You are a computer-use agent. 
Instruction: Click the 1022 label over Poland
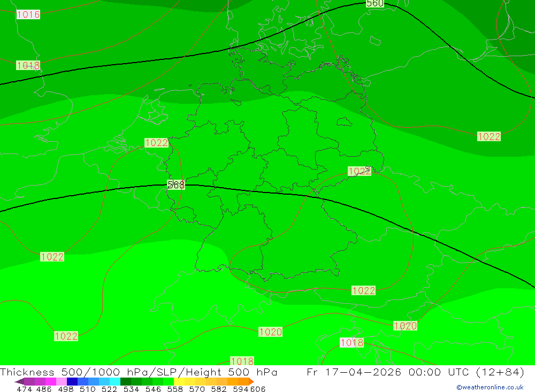point(488,136)
